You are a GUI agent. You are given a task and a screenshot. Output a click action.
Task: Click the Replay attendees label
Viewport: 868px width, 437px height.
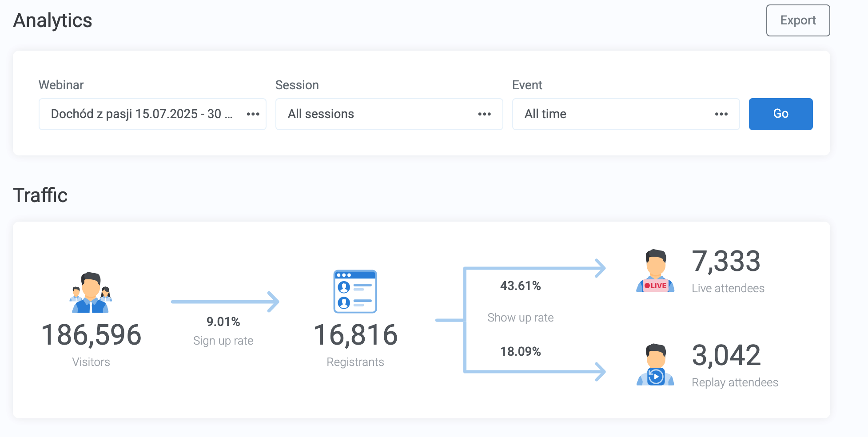click(x=735, y=382)
